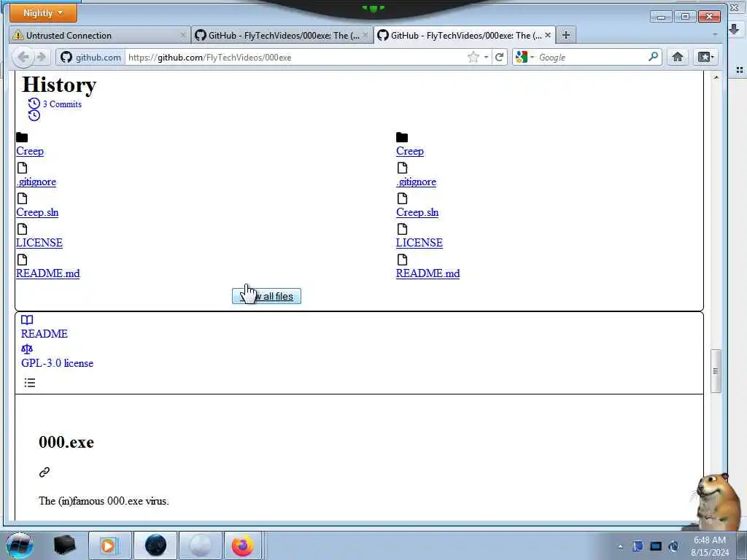747x560 pixels.
Task: Open the Firefox taskbar icon
Action: point(243,545)
